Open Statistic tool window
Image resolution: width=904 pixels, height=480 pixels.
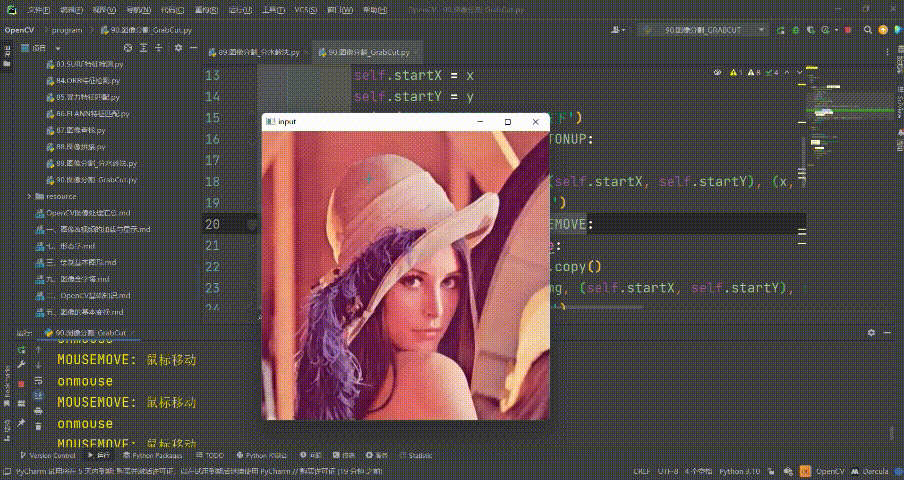click(x=415, y=455)
